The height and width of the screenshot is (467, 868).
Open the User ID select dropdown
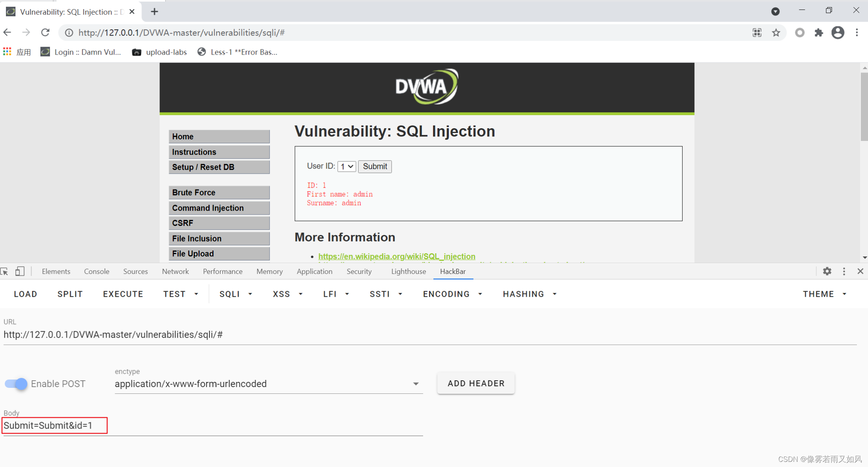point(346,166)
